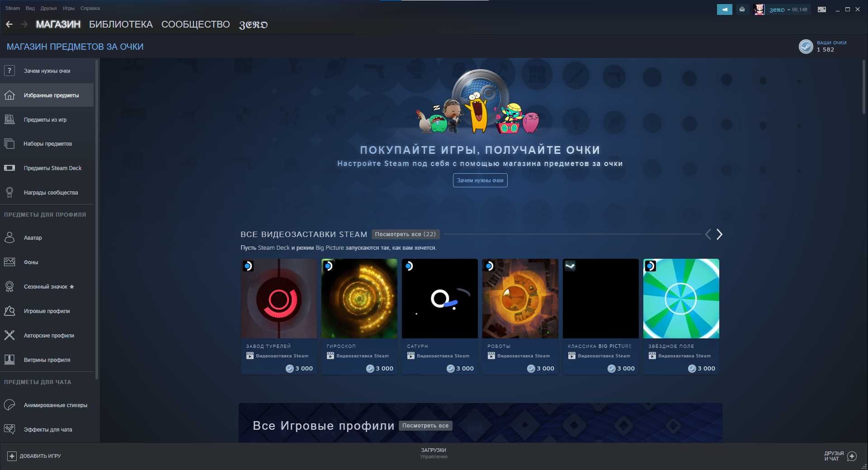The width and height of the screenshot is (868, 470).
Task: Click the Награды сообщества medal icon
Action: 9,192
